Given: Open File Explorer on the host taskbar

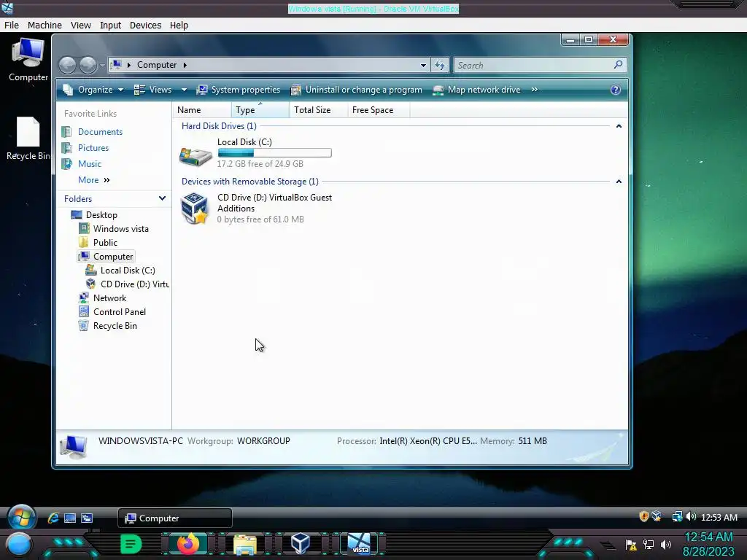Looking at the screenshot, I should 245,544.
